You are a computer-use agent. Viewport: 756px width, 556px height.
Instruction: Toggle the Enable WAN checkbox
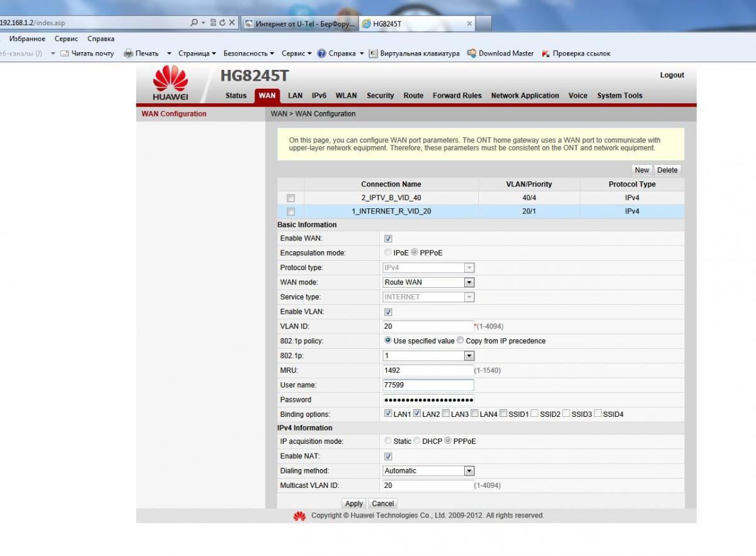coord(388,239)
